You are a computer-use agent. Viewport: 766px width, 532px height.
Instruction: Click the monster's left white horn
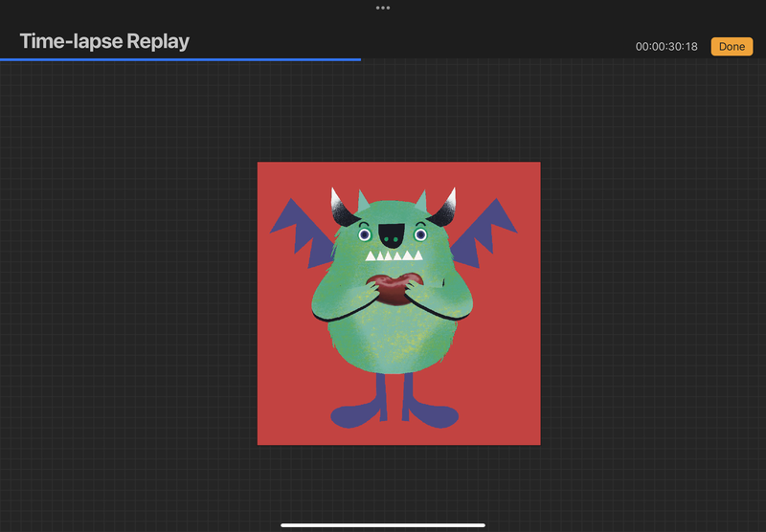[336, 200]
